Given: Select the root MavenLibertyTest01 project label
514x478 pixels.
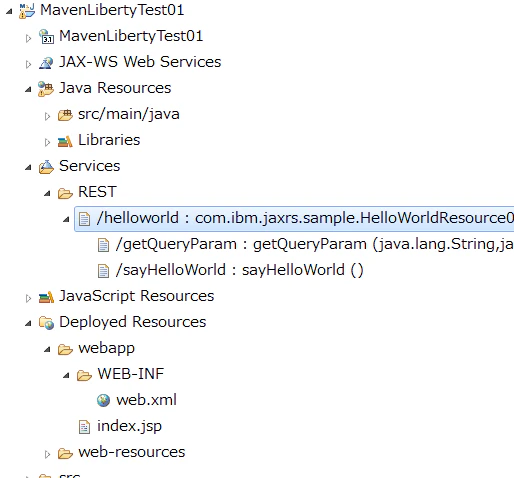Looking at the screenshot, I should click(x=112, y=10).
